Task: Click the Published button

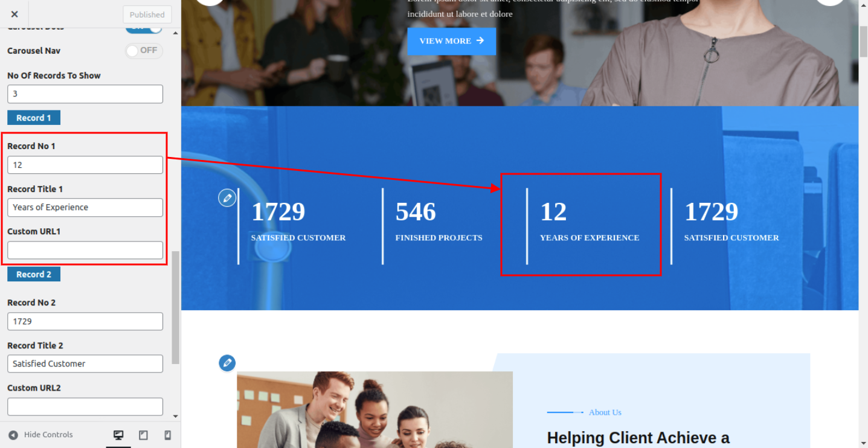Action: (x=147, y=14)
